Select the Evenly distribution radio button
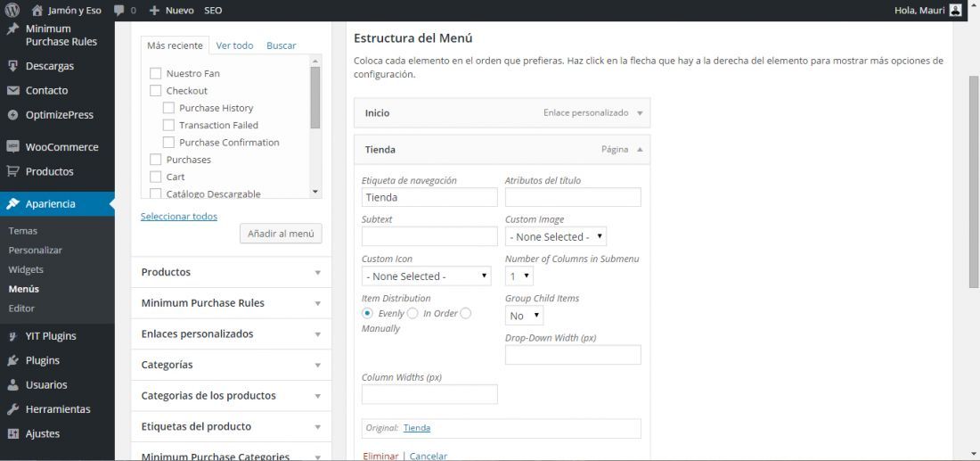The height and width of the screenshot is (461, 980). pyautogui.click(x=367, y=313)
